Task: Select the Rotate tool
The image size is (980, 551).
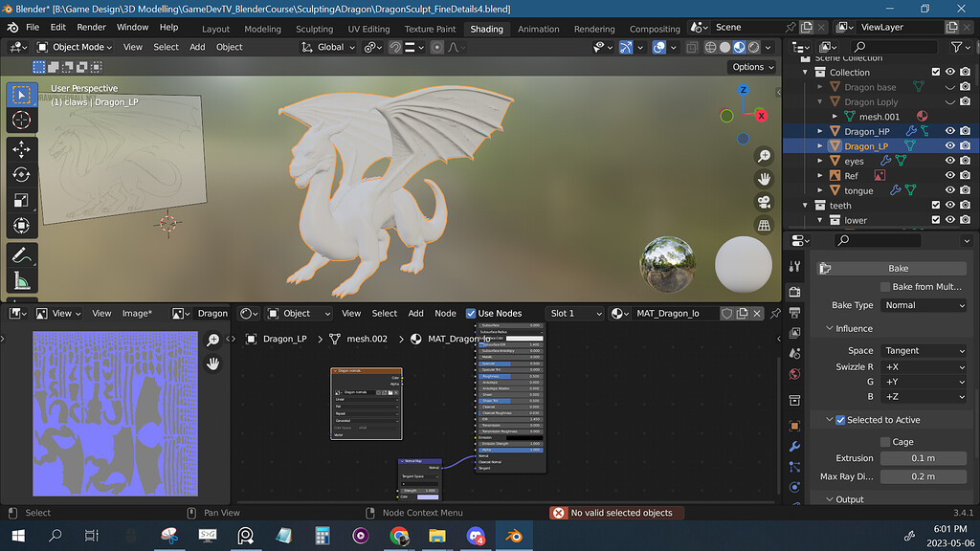Action: point(21,173)
